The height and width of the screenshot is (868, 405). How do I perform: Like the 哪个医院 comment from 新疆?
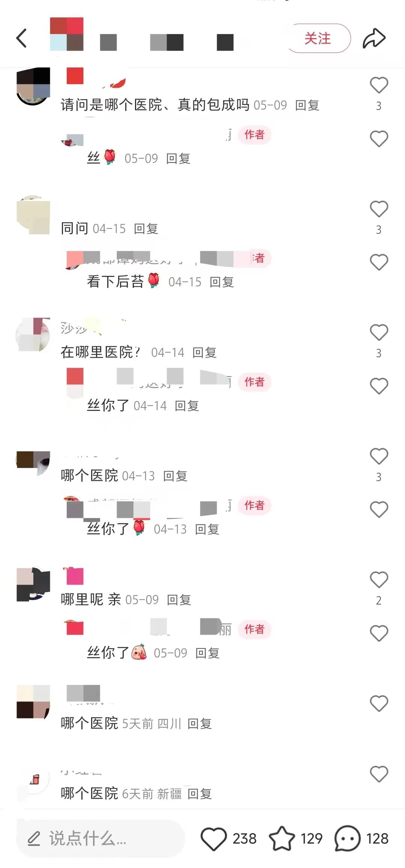click(x=379, y=775)
